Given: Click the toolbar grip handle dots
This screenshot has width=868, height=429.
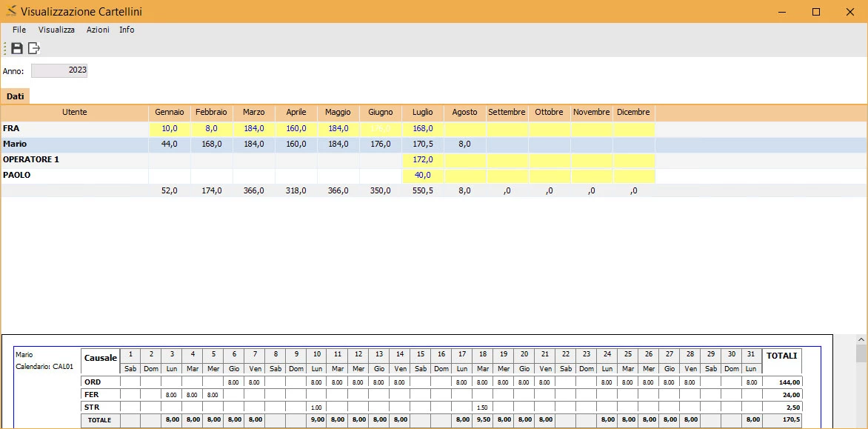Looking at the screenshot, I should [x=4, y=48].
